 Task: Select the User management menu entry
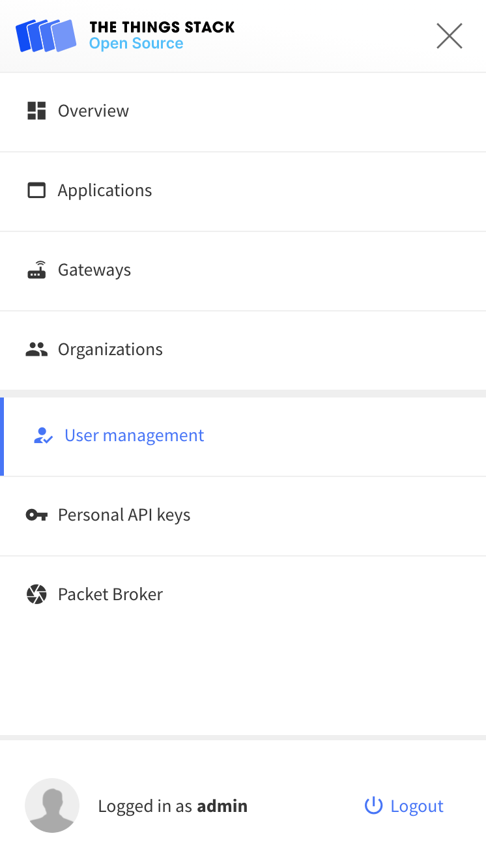pyautogui.click(x=134, y=435)
